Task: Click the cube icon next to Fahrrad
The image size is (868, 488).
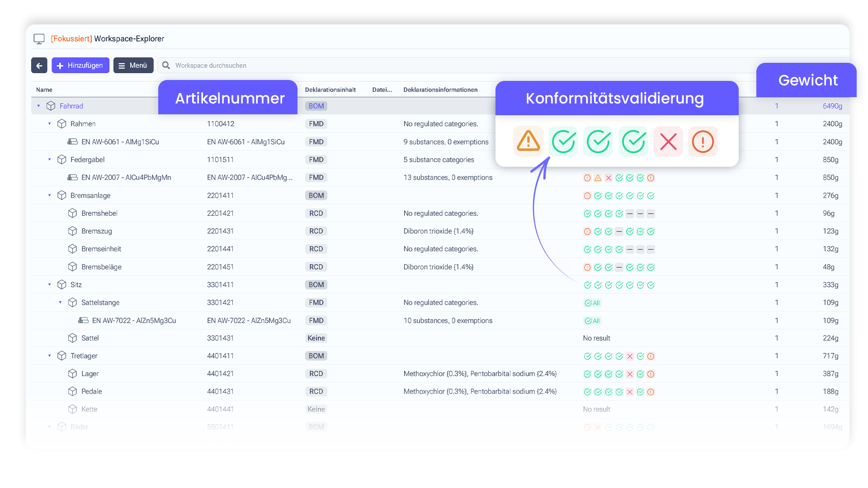Action: point(51,106)
